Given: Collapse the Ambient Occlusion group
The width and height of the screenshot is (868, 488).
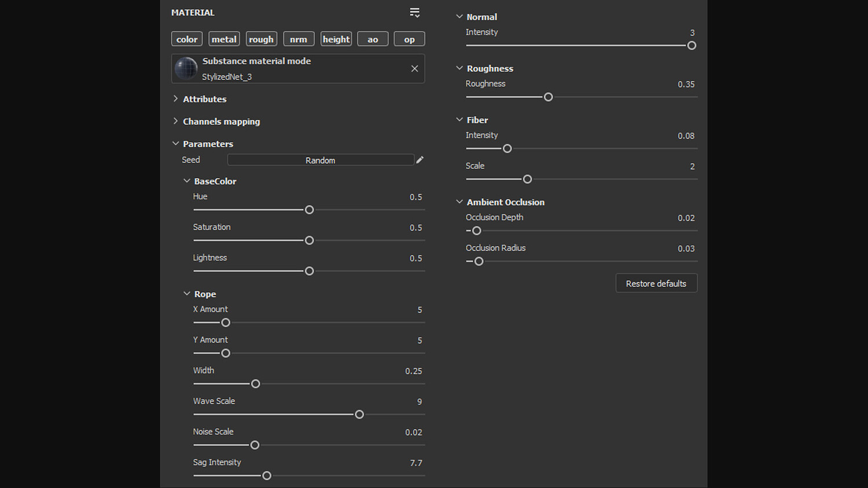Looking at the screenshot, I should [x=459, y=202].
